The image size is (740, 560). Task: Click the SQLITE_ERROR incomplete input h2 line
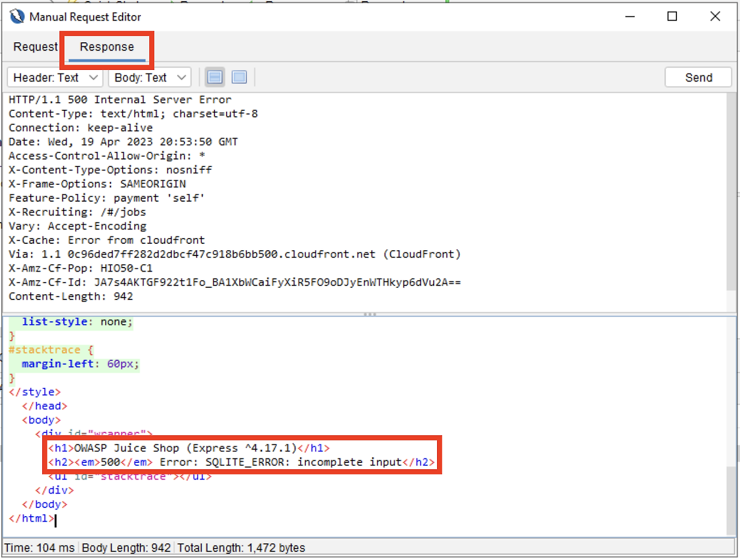point(242,462)
